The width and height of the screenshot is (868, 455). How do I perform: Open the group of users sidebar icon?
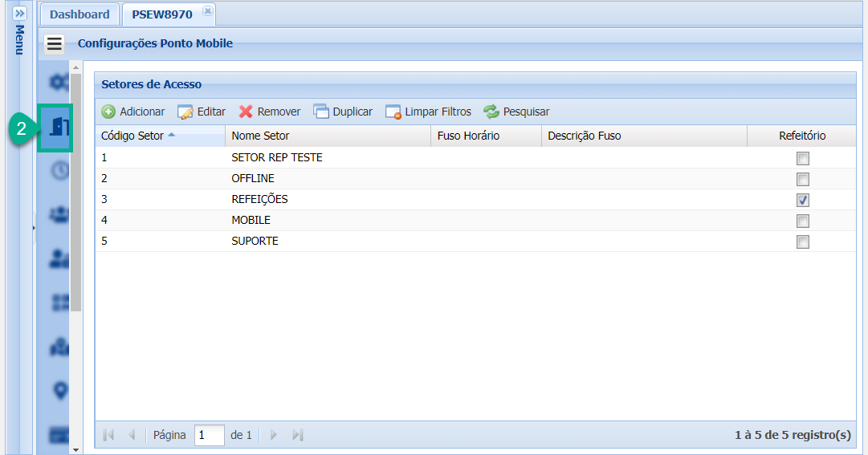coord(59,215)
